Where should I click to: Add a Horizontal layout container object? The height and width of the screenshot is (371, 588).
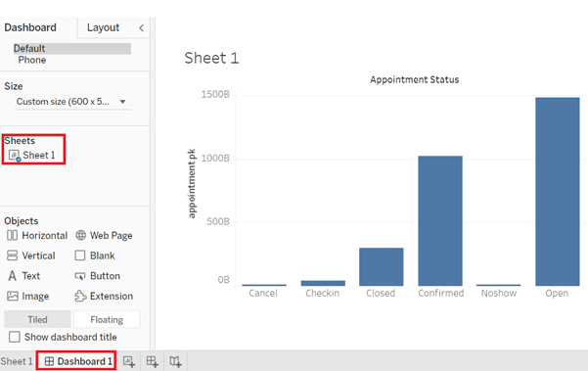coord(37,236)
